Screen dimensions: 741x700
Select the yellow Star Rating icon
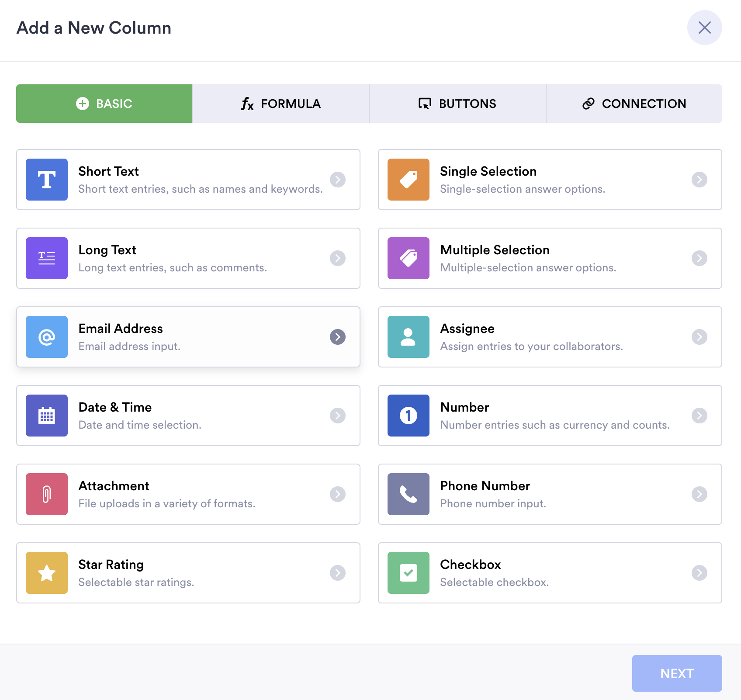(x=47, y=573)
